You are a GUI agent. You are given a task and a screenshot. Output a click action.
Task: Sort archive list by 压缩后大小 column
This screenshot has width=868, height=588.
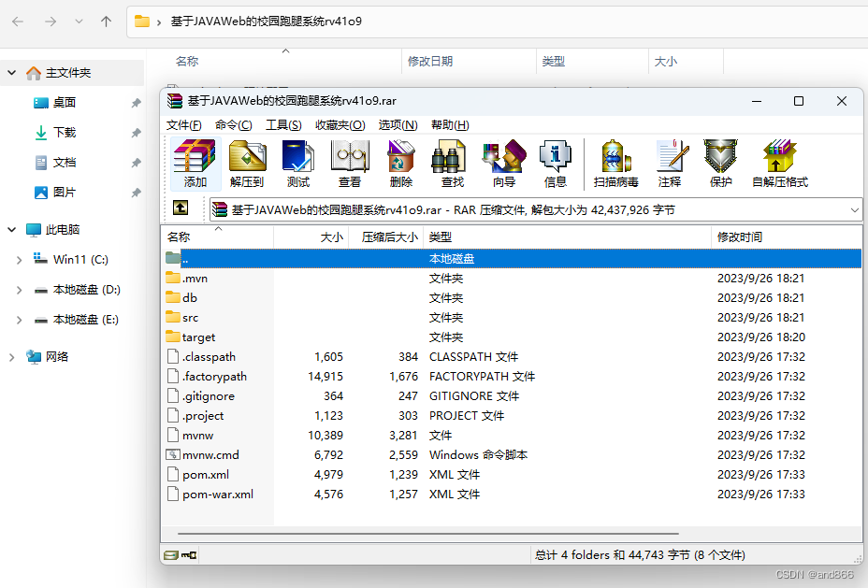[385, 237]
